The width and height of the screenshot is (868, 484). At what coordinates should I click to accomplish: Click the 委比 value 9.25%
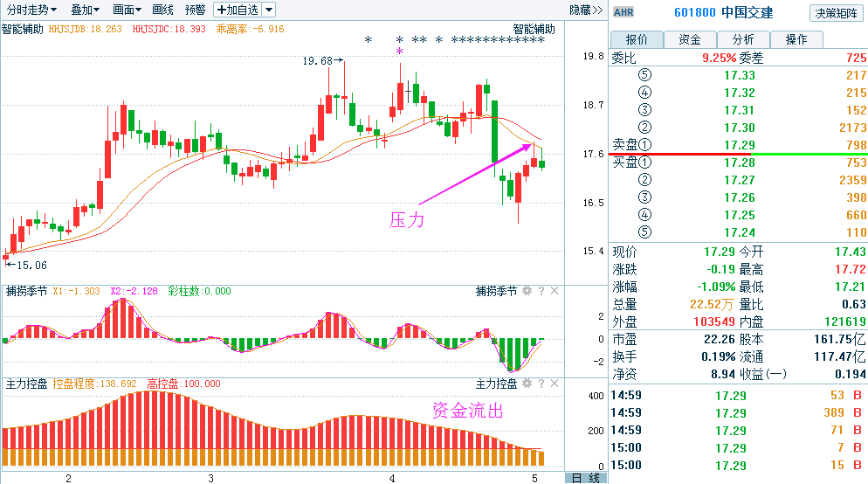719,58
